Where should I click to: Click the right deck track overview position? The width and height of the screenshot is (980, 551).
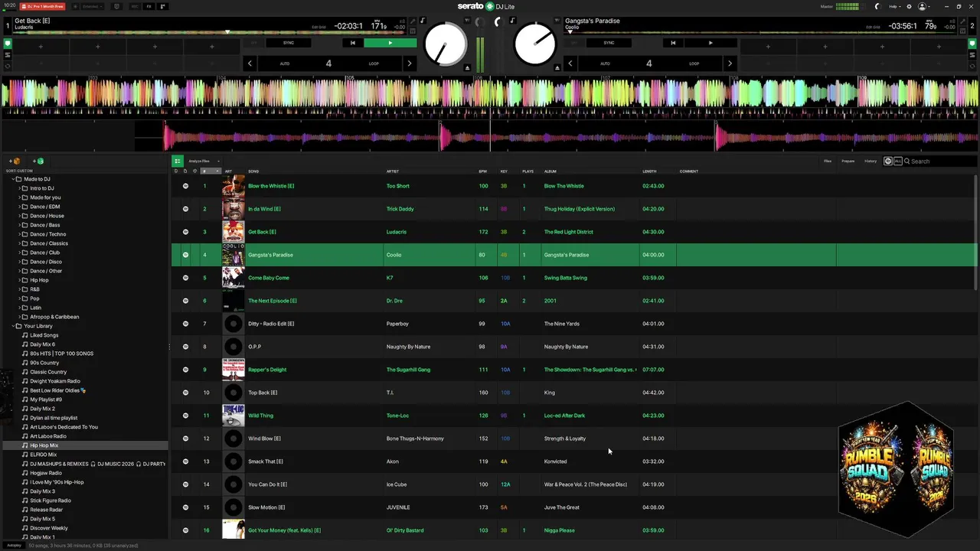pos(570,31)
